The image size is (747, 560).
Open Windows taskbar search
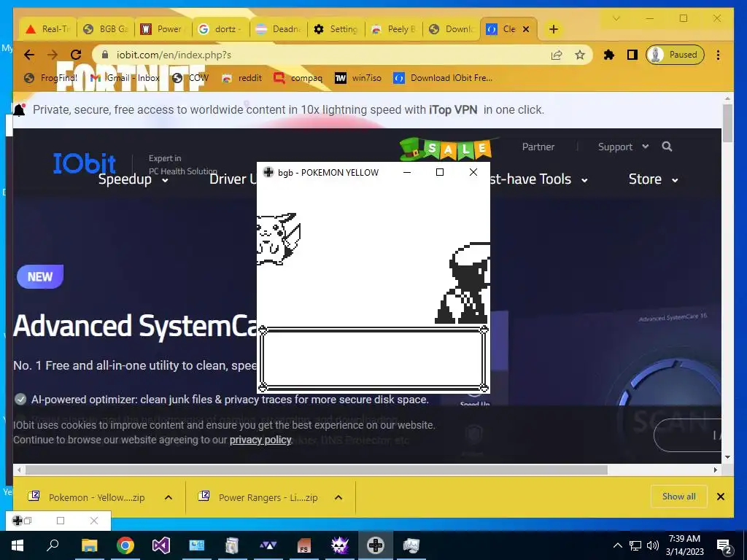[x=53, y=545]
